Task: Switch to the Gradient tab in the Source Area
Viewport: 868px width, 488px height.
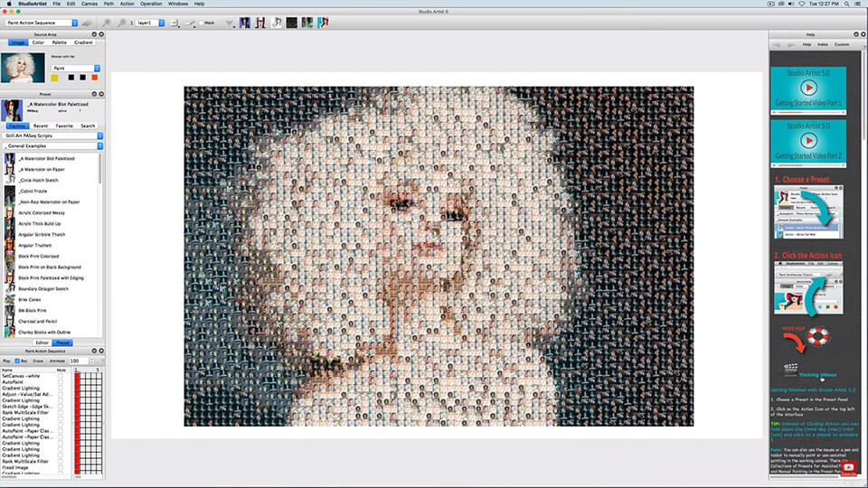Action: point(83,42)
